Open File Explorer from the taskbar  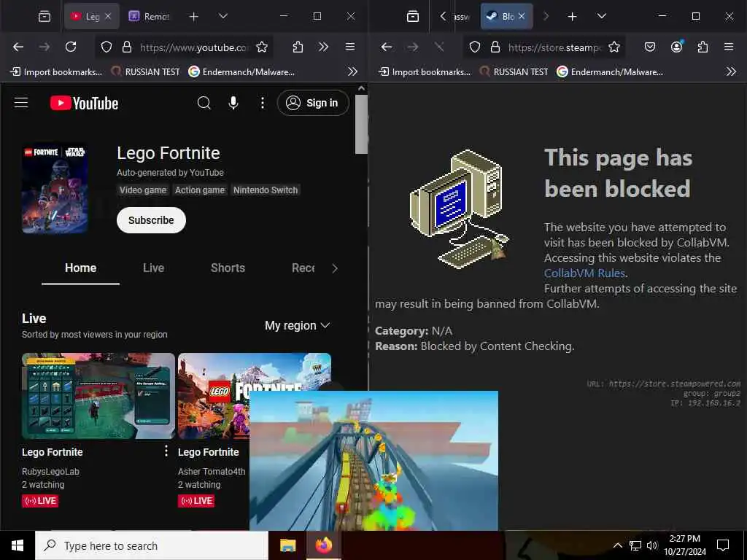(287, 545)
